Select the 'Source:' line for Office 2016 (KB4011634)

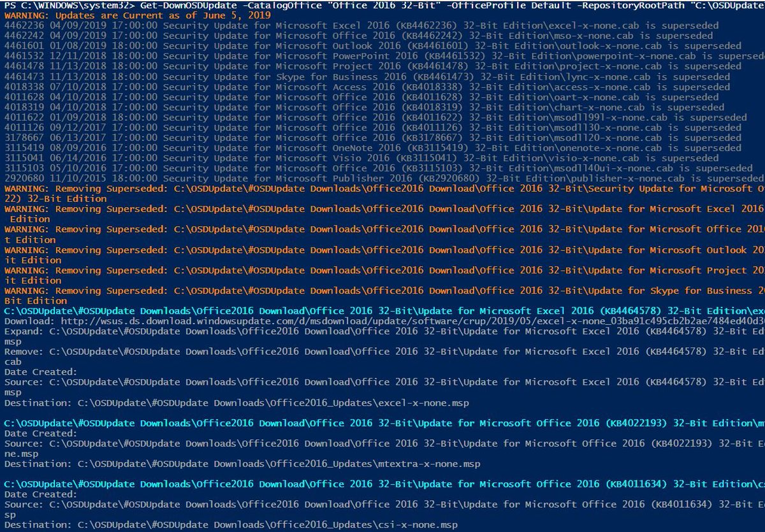pos(384,510)
